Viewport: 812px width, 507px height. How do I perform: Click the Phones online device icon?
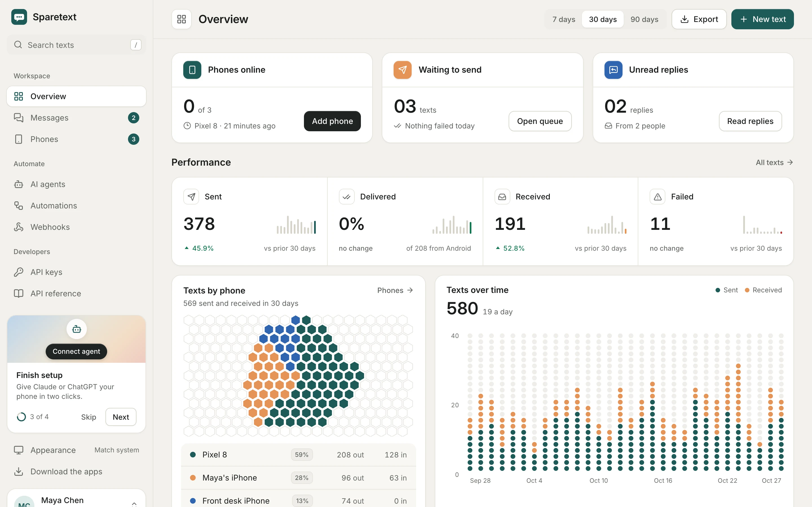(x=192, y=70)
